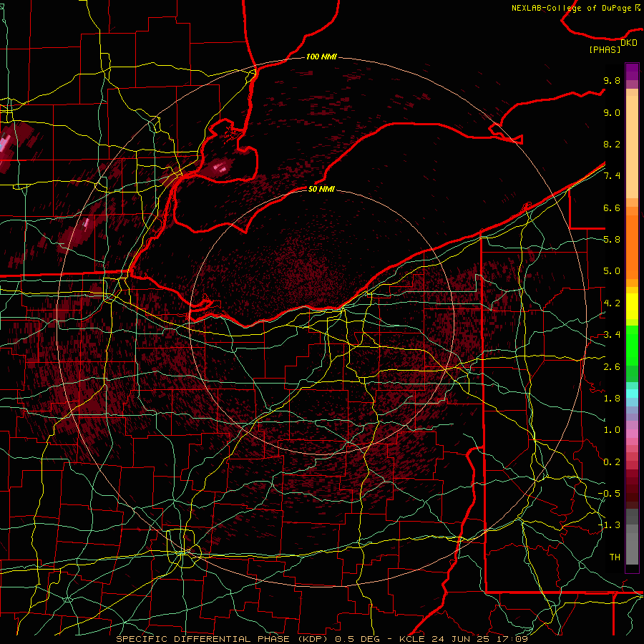Click the 5.0 legend value
The height and width of the screenshot is (644, 644).
(x=612, y=271)
